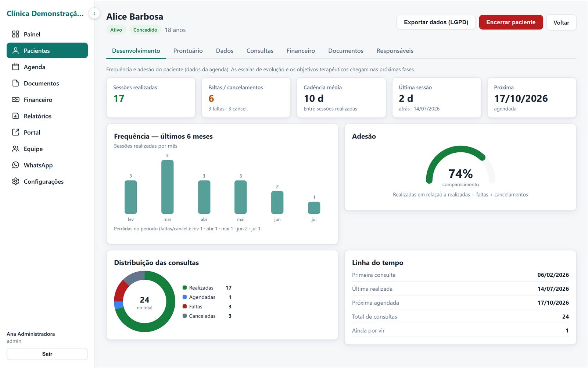Click the Agenda calendar icon
The width and height of the screenshot is (588, 368).
pyautogui.click(x=15, y=67)
